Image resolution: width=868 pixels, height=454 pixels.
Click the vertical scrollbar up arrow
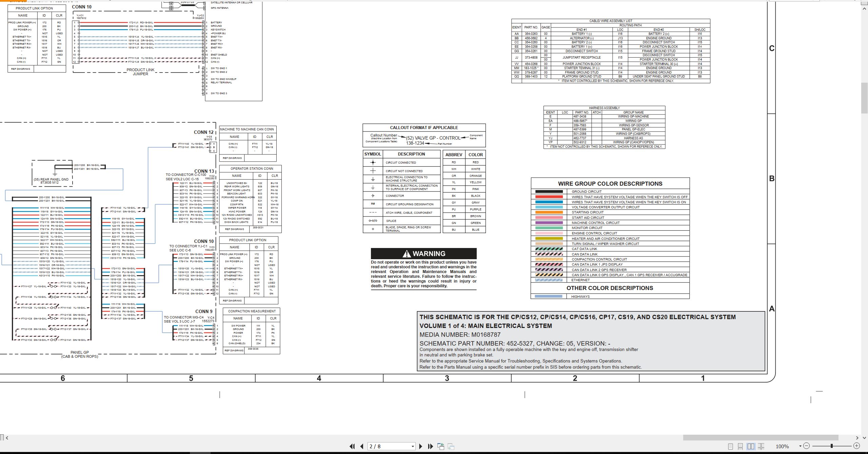pos(864,8)
